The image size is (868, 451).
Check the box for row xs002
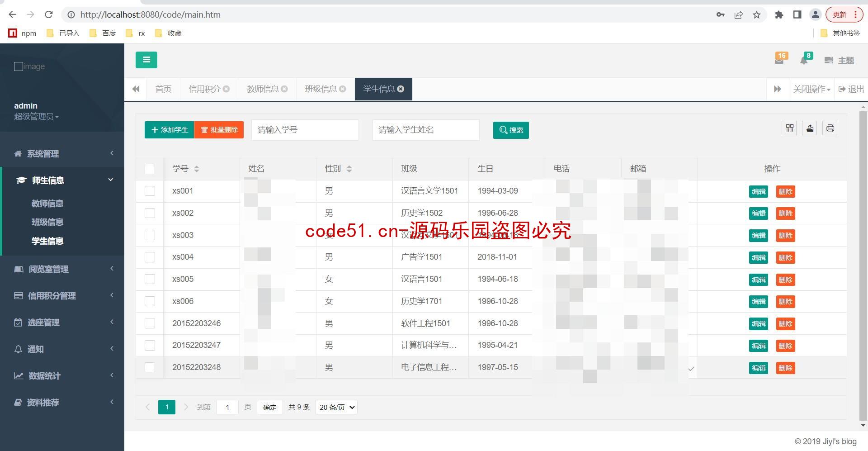click(150, 213)
